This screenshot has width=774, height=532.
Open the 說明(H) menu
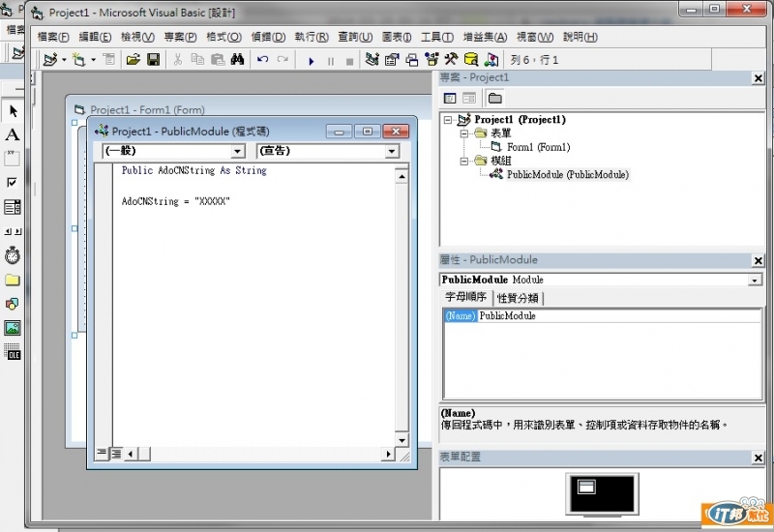point(580,37)
